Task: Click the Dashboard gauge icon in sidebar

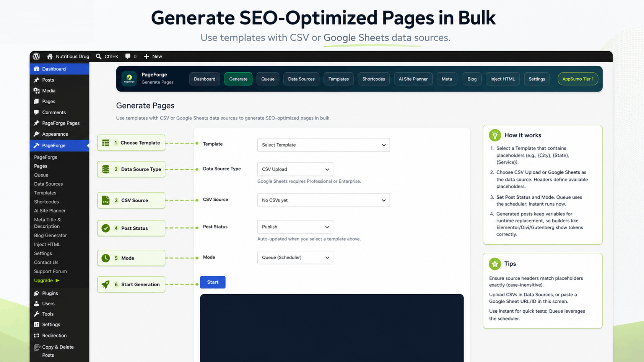Action: point(37,69)
